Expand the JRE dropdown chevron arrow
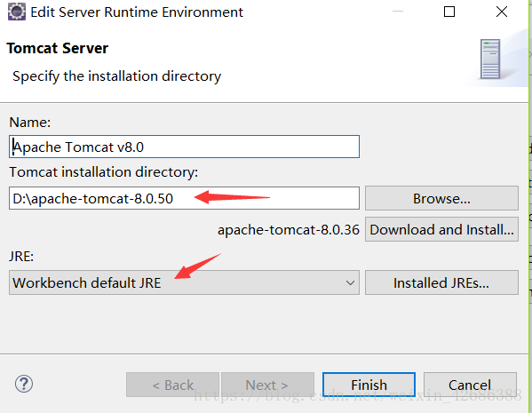Screen dimensions: 532x413 (350, 282)
